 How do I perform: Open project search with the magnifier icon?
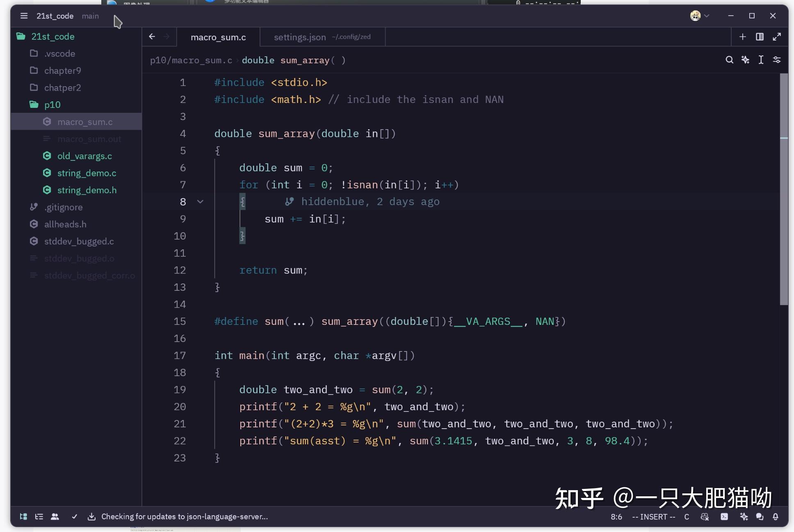[x=729, y=60]
